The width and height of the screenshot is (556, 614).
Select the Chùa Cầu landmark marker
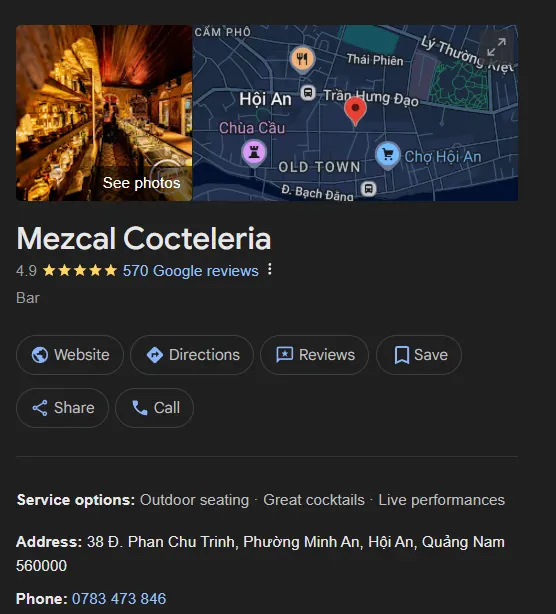254,153
